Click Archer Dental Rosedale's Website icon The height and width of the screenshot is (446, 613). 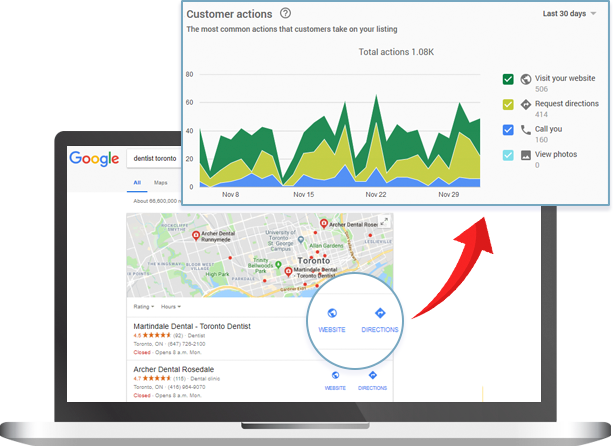coord(335,375)
